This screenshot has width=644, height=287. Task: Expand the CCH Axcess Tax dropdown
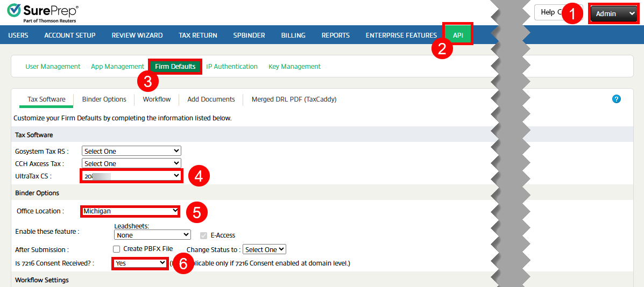point(131,163)
